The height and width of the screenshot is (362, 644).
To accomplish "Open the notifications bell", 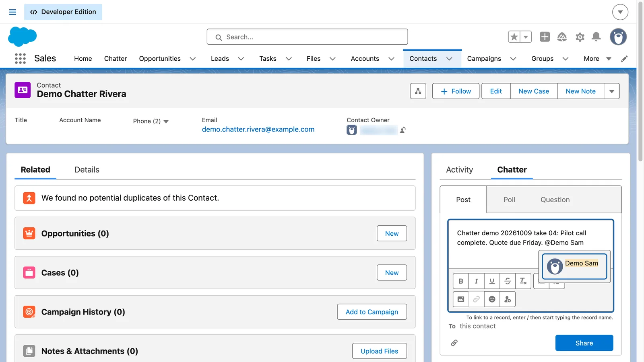I will pyautogui.click(x=596, y=37).
